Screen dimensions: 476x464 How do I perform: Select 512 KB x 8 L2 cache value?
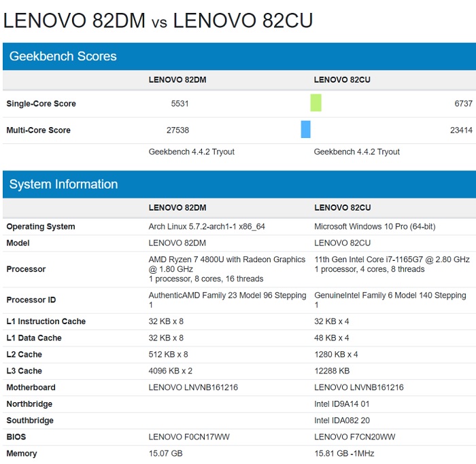click(168, 355)
